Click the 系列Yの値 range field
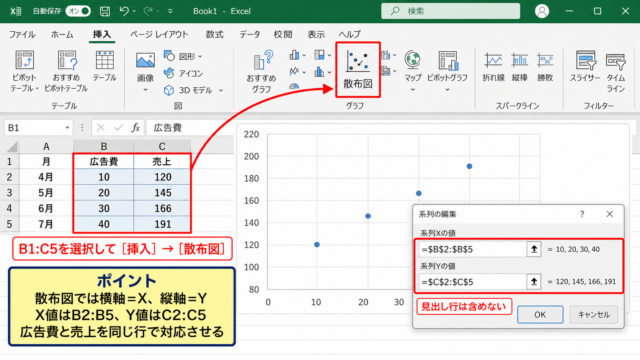This screenshot has width=640, height=360. click(x=472, y=282)
